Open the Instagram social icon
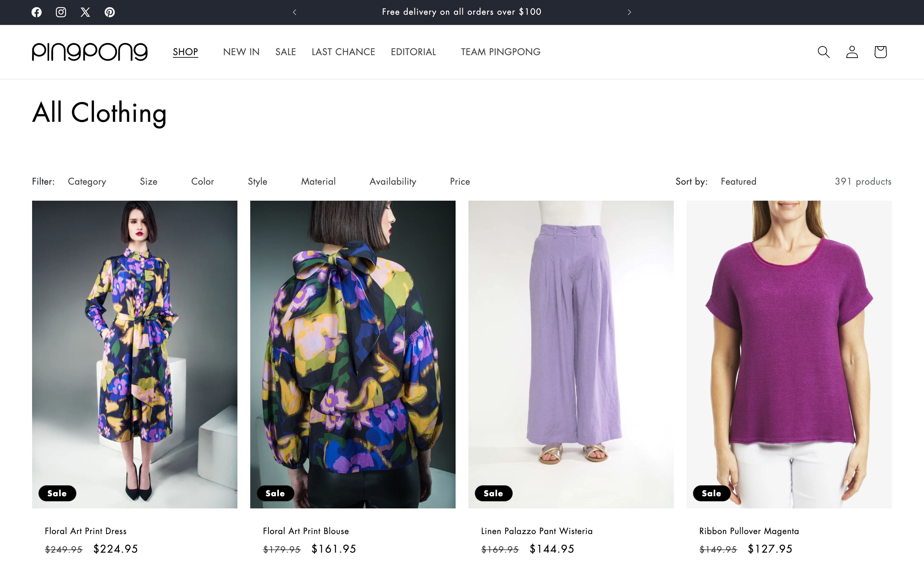924x577 pixels. pyautogui.click(x=61, y=12)
